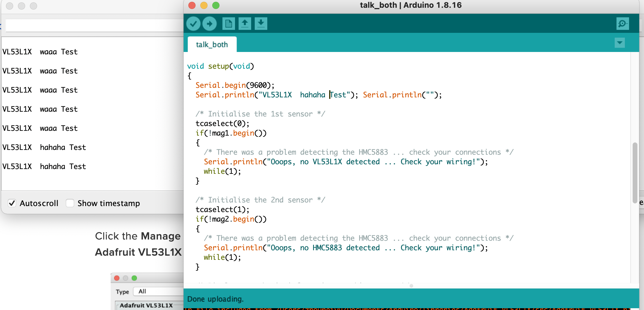
Task: Create a new sketch with New icon
Action: (229, 24)
